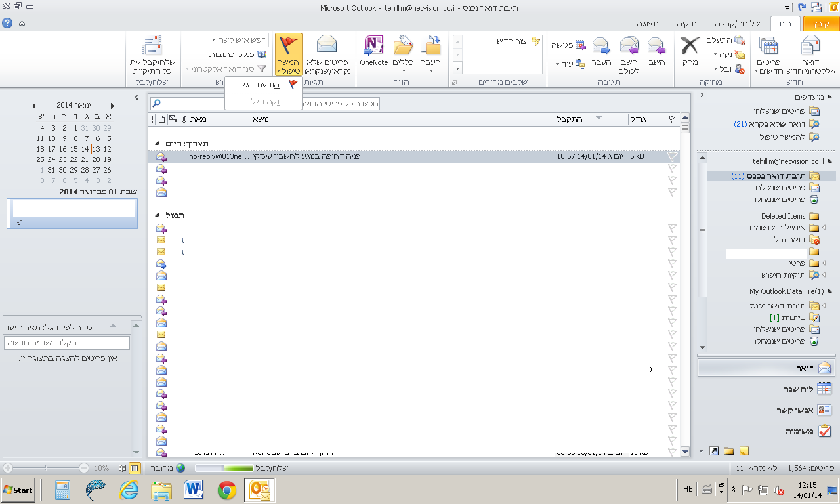Open the Move to folder (העבר) dropdown

[430, 54]
